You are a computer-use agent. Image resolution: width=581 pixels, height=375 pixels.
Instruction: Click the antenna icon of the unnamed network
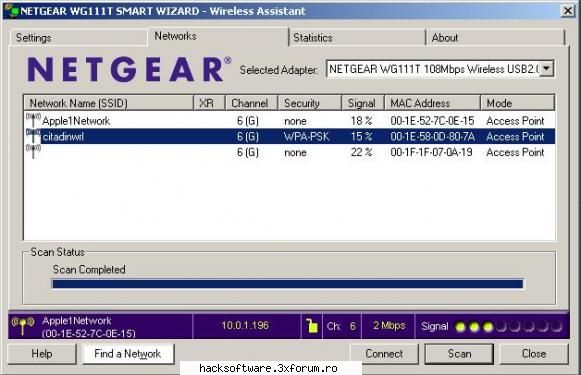(33, 152)
